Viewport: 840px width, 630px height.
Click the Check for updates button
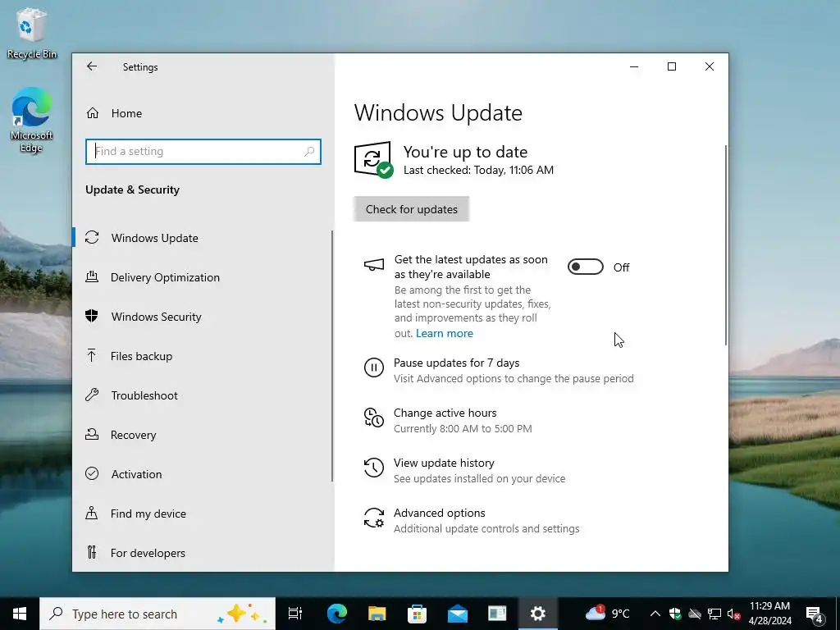412,209
